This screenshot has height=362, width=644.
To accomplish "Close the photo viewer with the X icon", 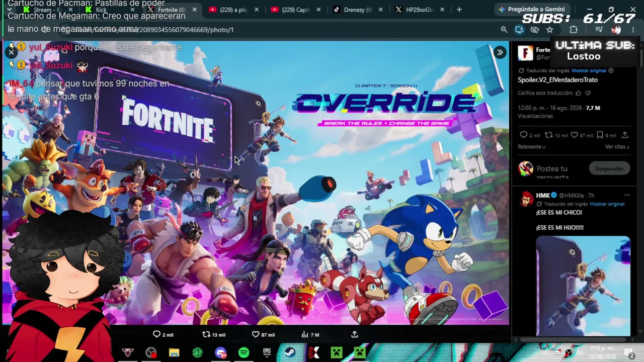I will point(11,52).
